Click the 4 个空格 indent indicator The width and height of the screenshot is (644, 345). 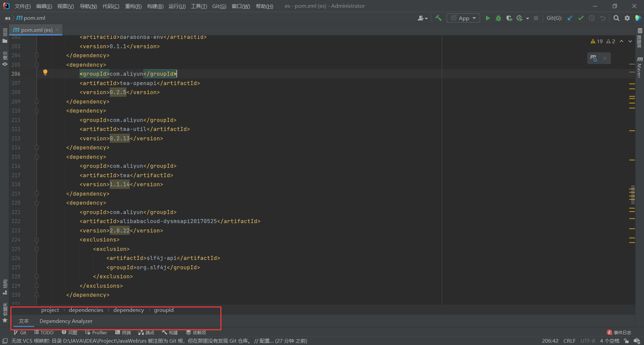click(609, 341)
